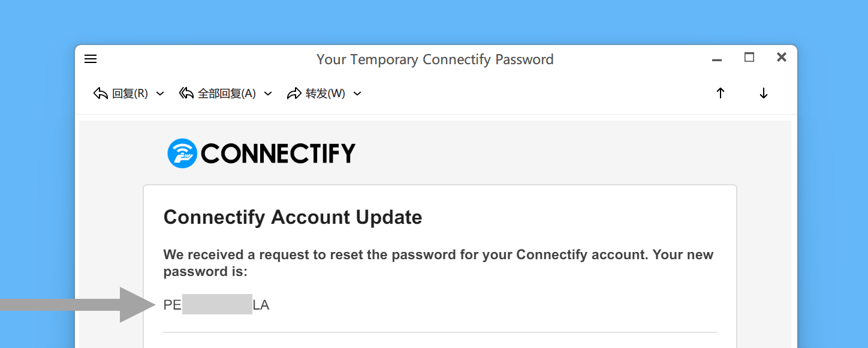
Task: Go to previous message with up arrow
Action: click(721, 93)
